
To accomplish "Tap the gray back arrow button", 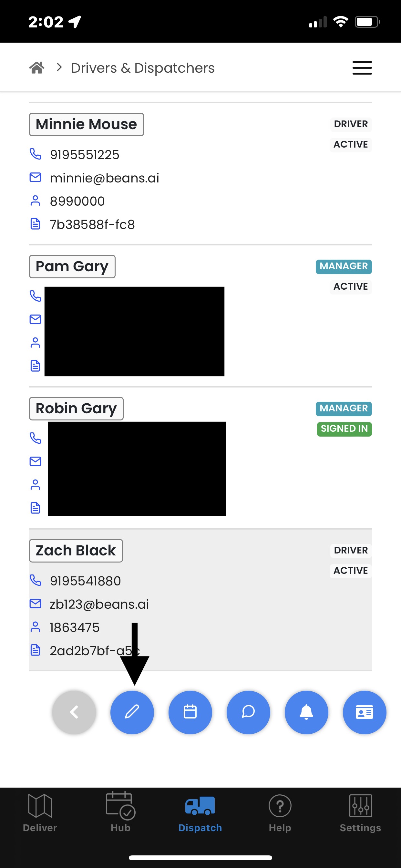I will 74,712.
